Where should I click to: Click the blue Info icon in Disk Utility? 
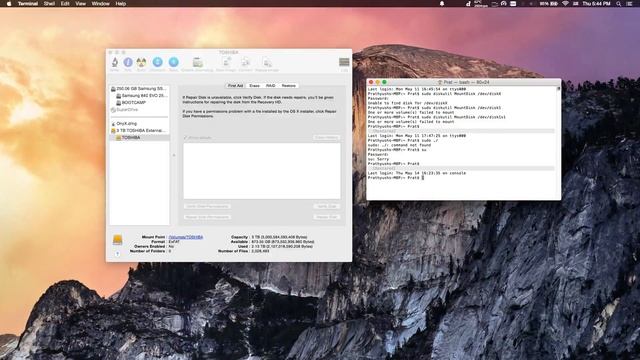tap(128, 62)
